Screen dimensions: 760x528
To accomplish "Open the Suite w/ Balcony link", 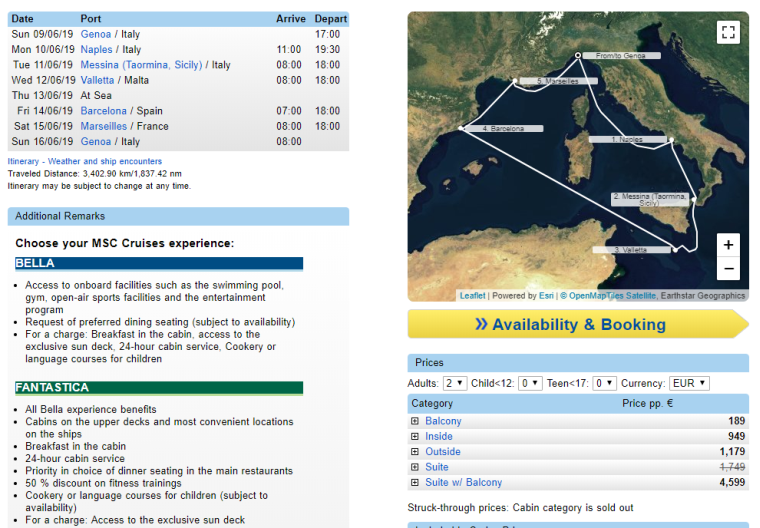I will (463, 482).
